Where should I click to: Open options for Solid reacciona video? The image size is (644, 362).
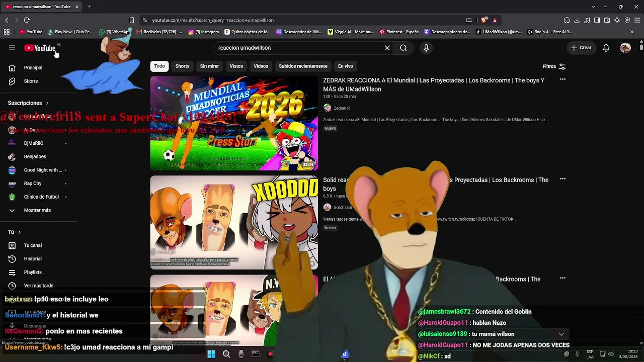[562, 179]
